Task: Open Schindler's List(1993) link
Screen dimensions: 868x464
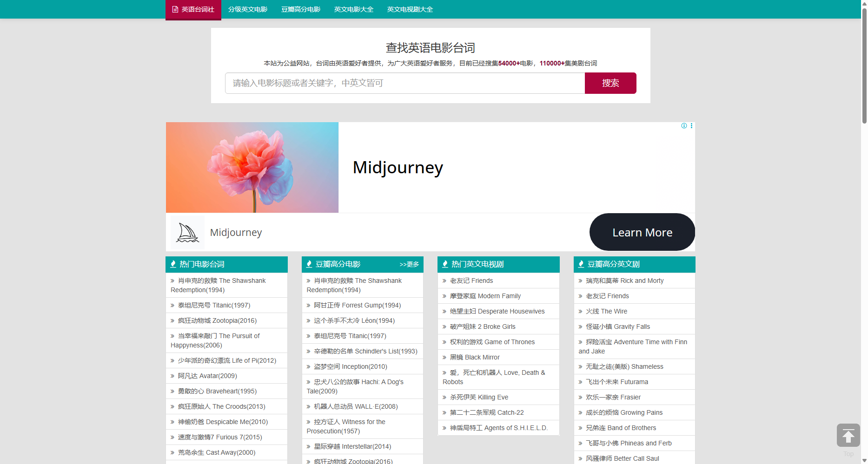Action: (365, 351)
